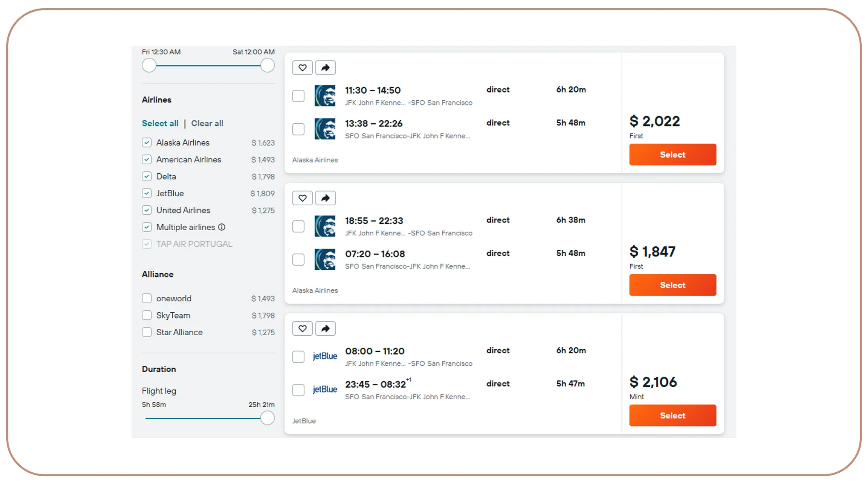Click Alaska logo on 07:20 – 16:08 leg
The height and width of the screenshot is (484, 868).
pos(325,259)
